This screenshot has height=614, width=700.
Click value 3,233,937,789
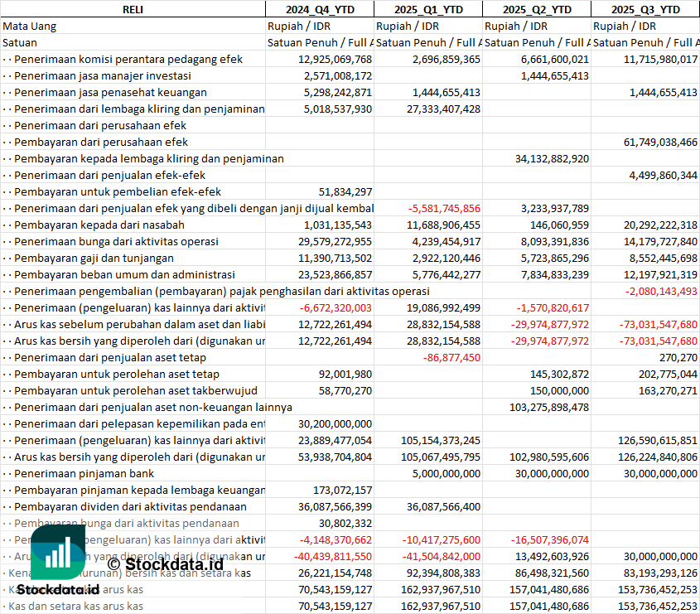[x=554, y=208]
